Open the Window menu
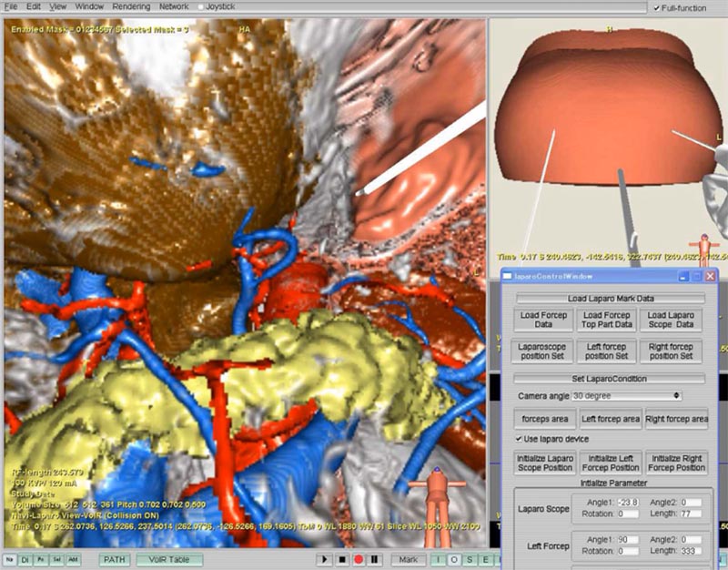The image size is (728, 570). pos(89,6)
